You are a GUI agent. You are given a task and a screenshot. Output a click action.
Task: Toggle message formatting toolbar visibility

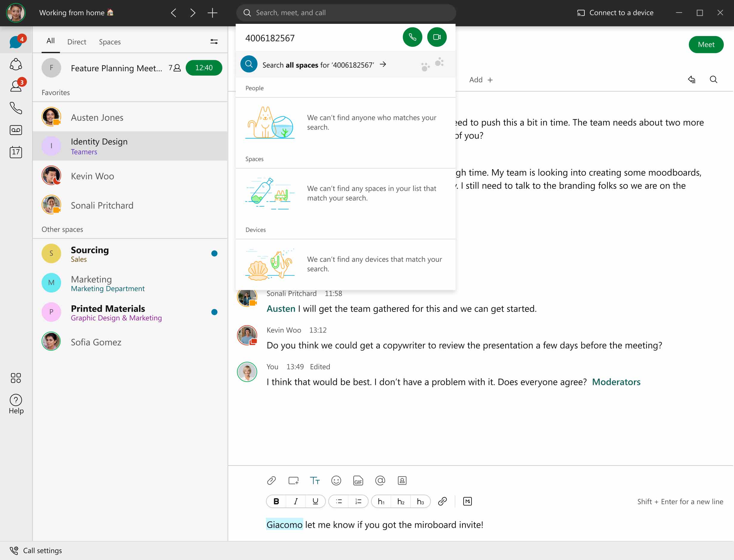coord(315,480)
